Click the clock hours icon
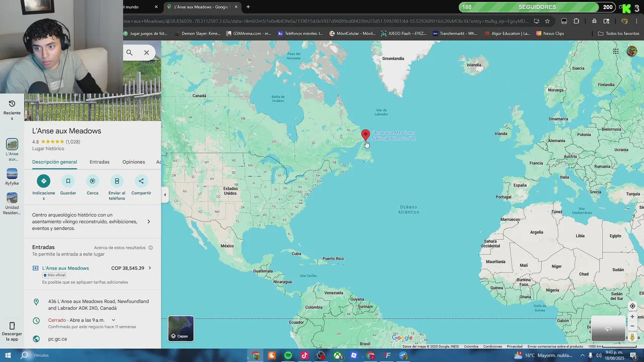Viewport: 644px width, 362px height. coord(36,321)
